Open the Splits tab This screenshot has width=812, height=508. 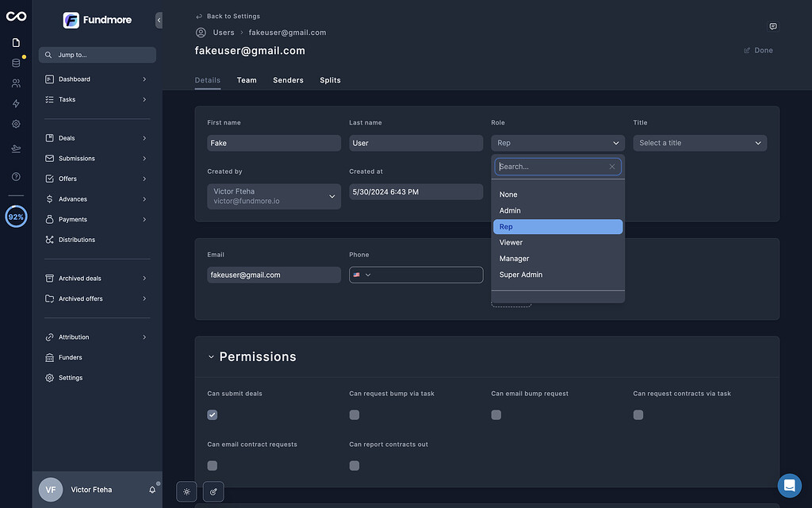point(330,79)
